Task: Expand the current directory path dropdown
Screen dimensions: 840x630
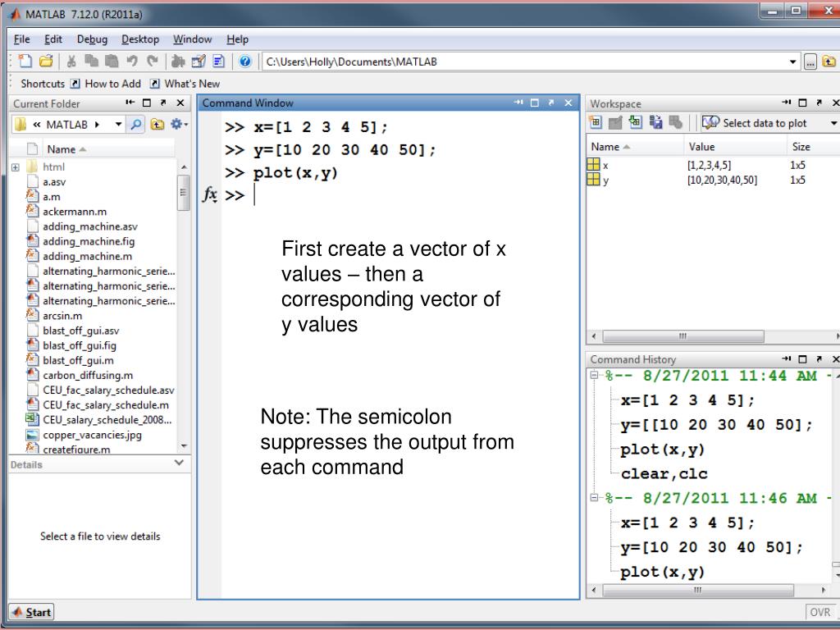Action: [x=793, y=62]
